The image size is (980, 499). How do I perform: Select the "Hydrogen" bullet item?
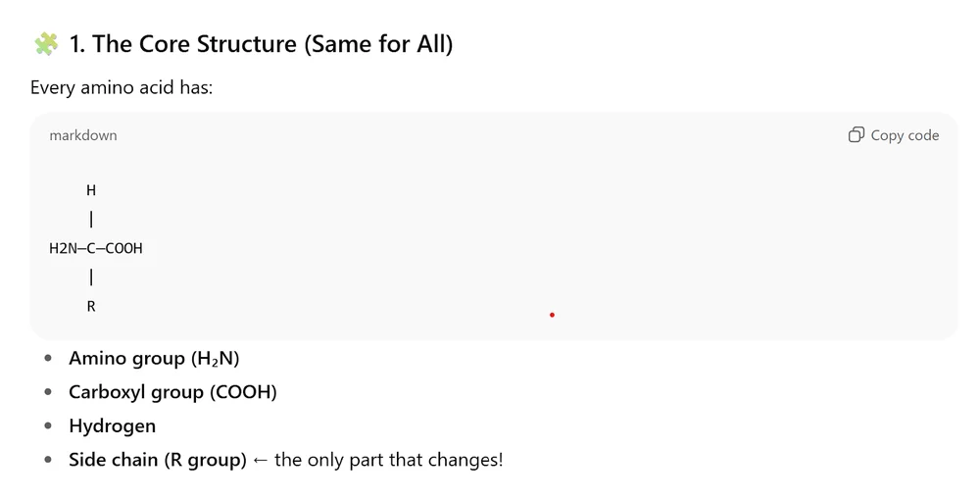(x=112, y=425)
